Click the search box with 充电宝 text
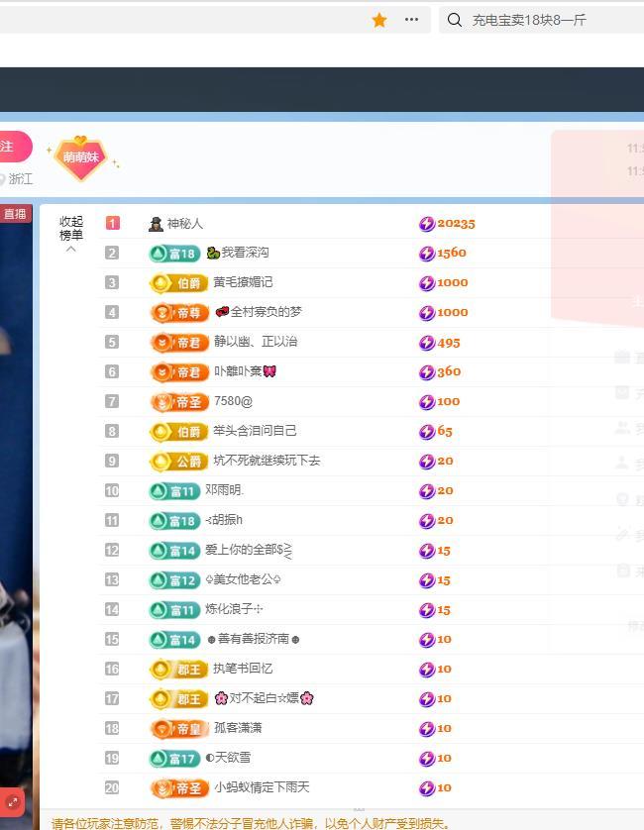Image resolution: width=644 pixels, height=830 pixels. click(541, 20)
